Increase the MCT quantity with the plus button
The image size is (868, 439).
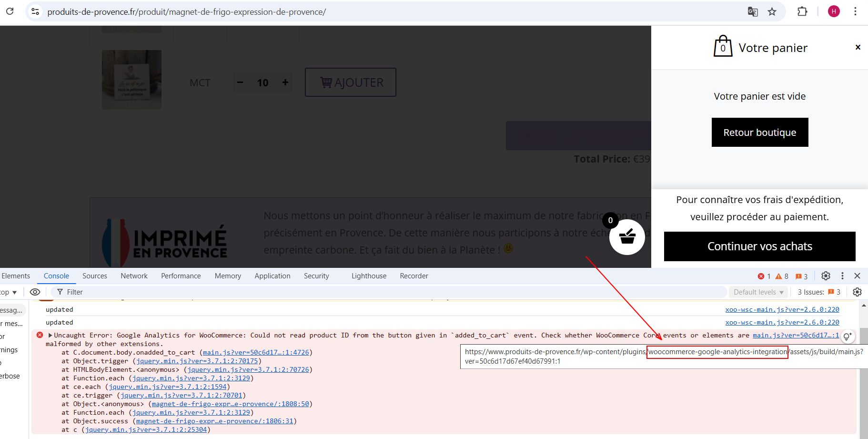[285, 82]
